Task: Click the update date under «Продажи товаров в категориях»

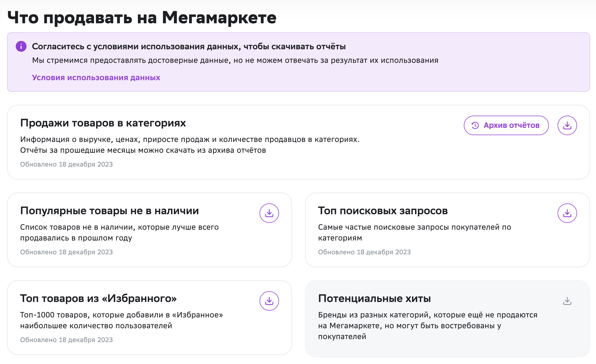Action: pyautogui.click(x=66, y=164)
